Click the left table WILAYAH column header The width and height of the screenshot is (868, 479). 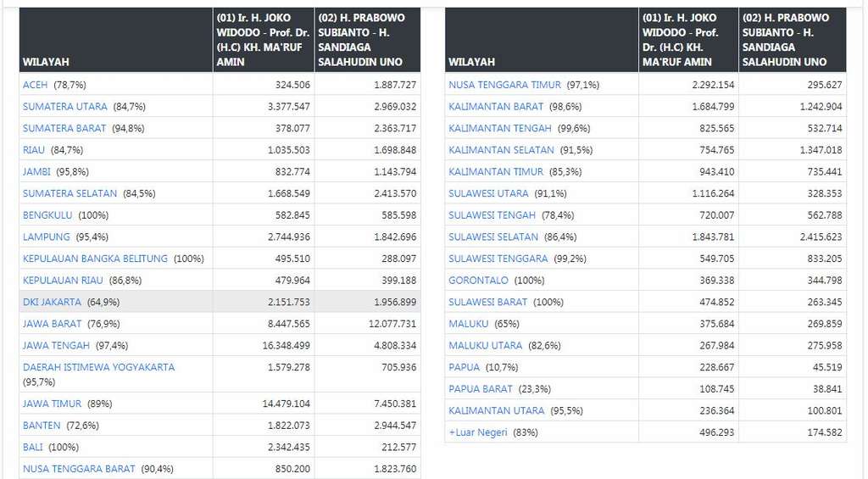pyautogui.click(x=46, y=62)
